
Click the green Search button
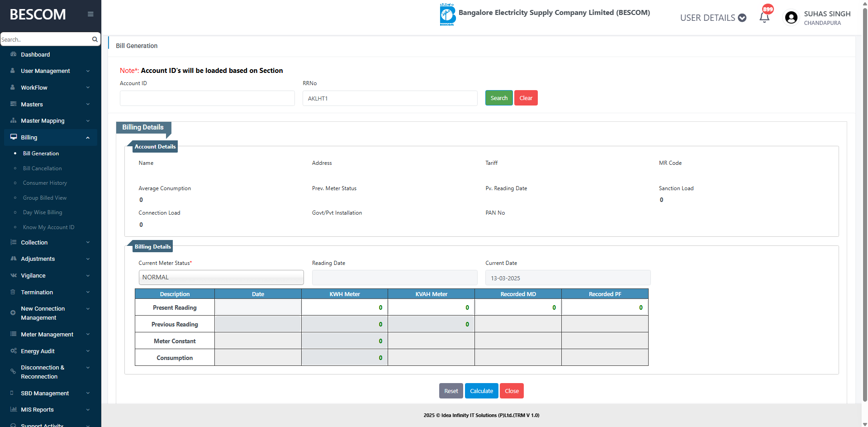click(499, 98)
